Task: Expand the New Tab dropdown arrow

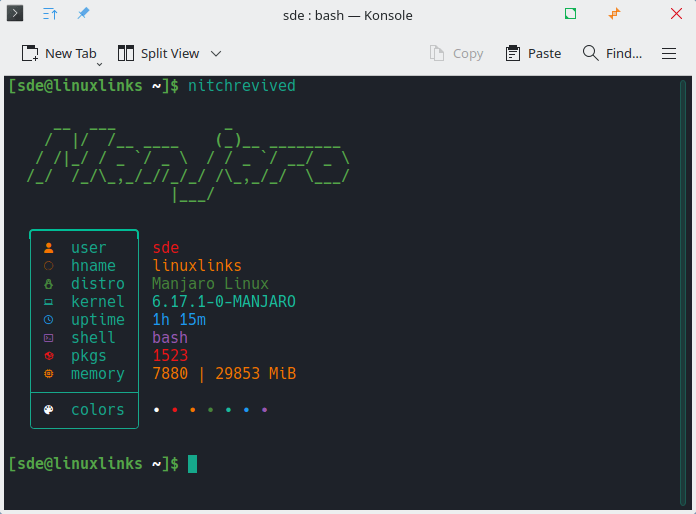Action: point(99,63)
